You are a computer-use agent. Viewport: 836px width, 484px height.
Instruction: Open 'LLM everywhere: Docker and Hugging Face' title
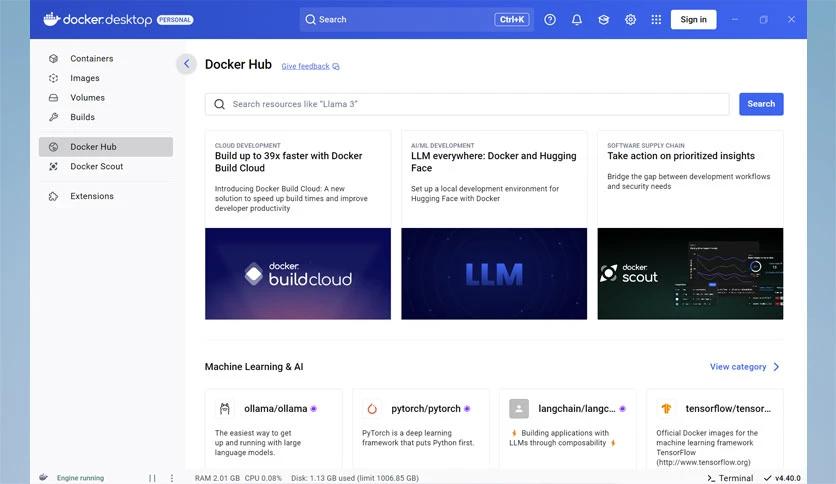click(494, 162)
